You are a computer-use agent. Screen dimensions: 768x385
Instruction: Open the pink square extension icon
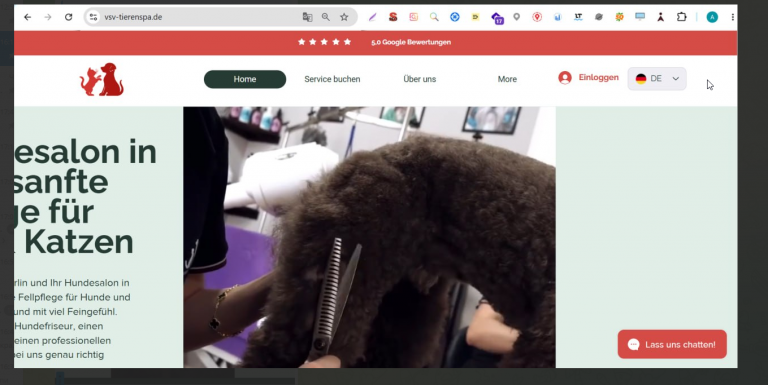[x=413, y=17]
